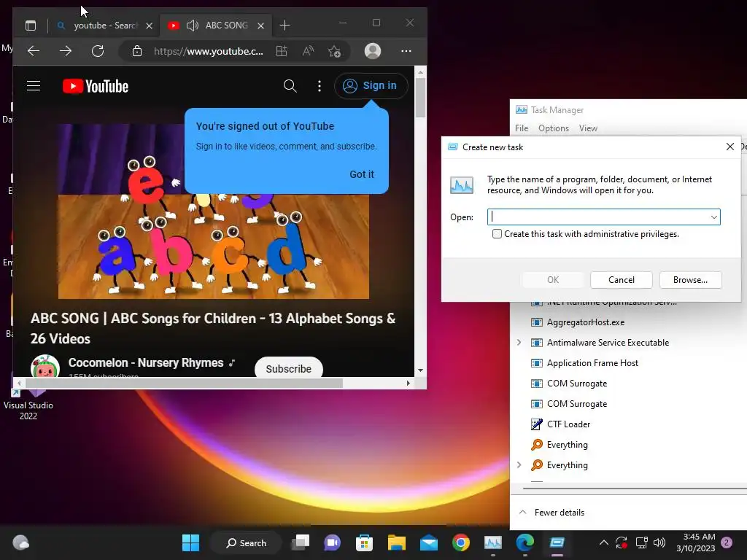Open Task Manager View menu
Screen dimensions: 747x560
[x=588, y=128]
